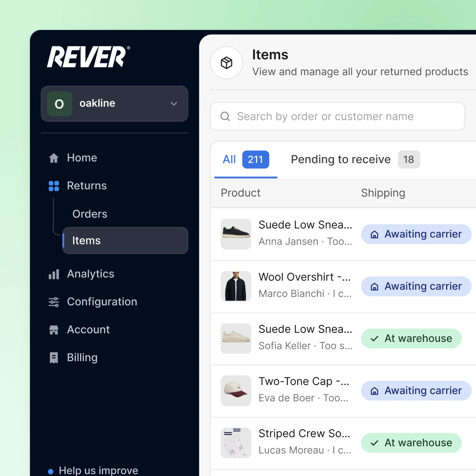This screenshot has width=476, height=476.
Task: Expand the oakline account dropdown chevron
Action: click(174, 104)
